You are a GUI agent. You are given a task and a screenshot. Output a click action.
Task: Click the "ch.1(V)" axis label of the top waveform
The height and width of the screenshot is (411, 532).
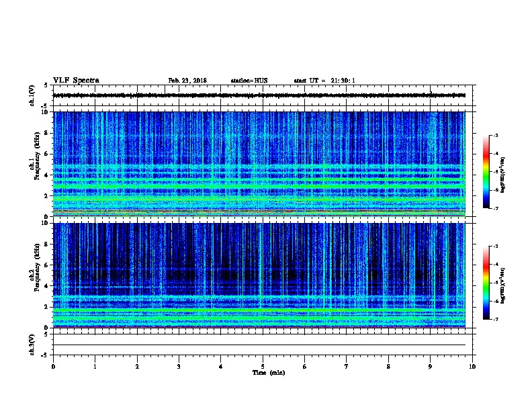click(32, 95)
